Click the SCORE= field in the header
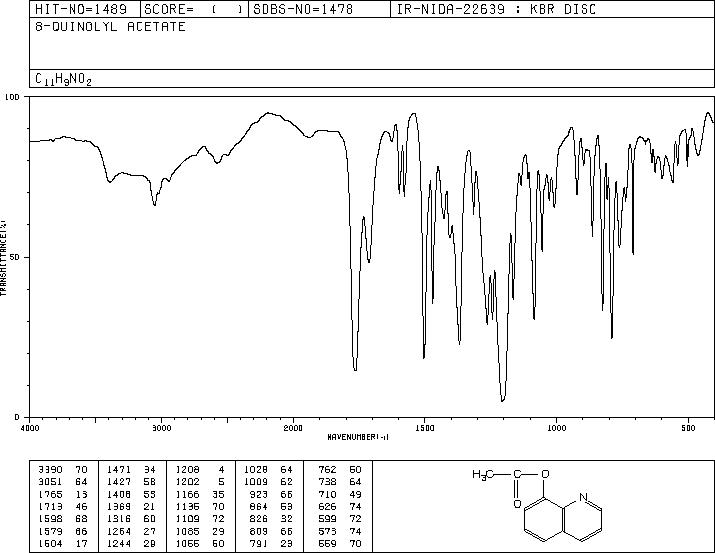Image resolution: width=715 pixels, height=553 pixels. tap(194, 9)
